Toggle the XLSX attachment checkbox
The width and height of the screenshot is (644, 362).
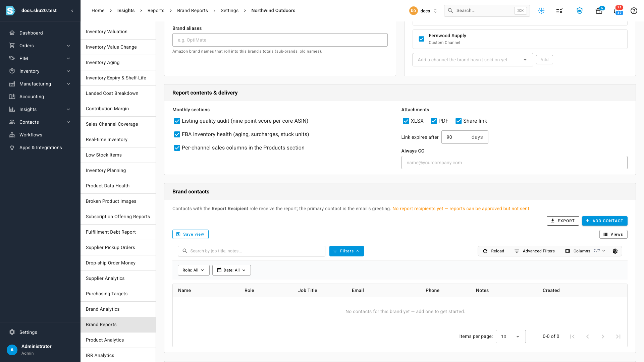pos(406,121)
